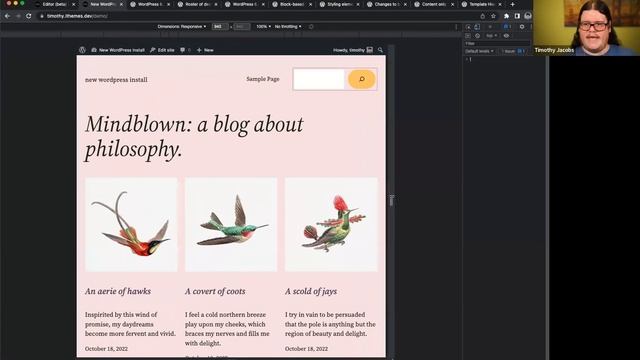Close the Editor (beta) tab
Image resolution: width=640 pixels, height=360 pixels.
point(73,4)
